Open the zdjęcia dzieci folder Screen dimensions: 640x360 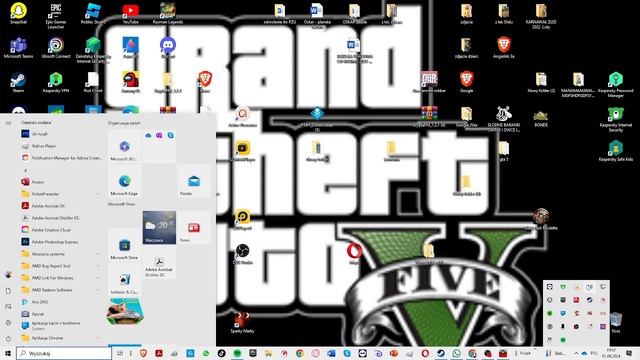pos(466,48)
